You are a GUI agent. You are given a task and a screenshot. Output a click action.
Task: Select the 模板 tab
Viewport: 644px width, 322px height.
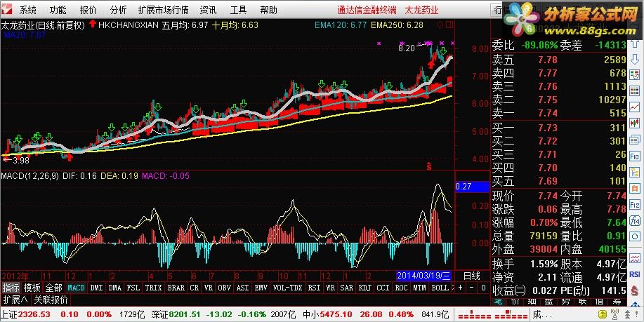(32, 288)
